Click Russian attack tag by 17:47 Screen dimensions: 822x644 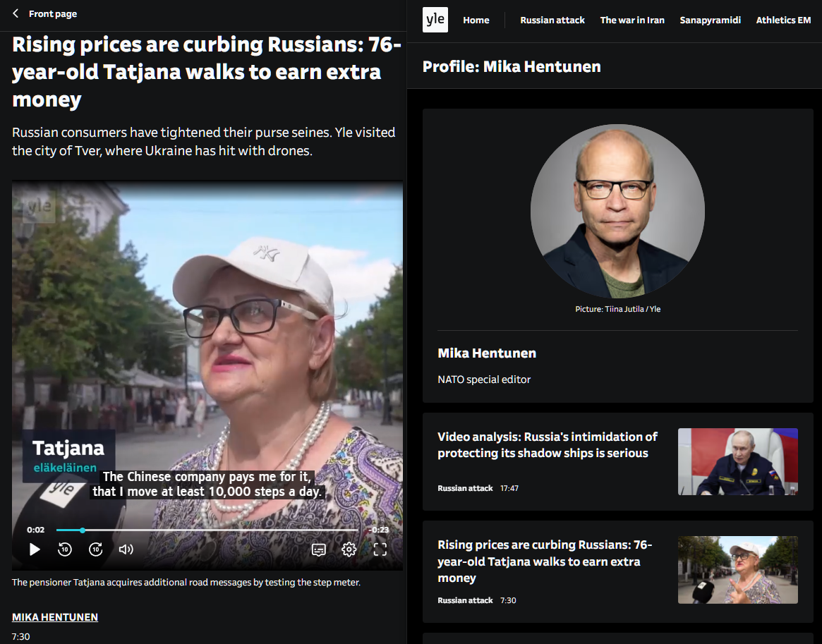(x=465, y=488)
